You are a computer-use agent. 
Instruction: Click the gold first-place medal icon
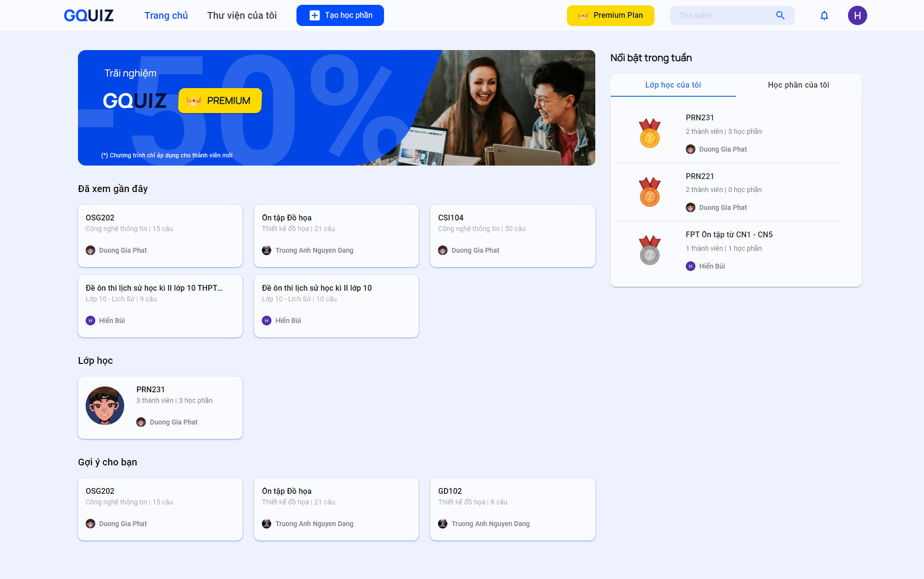tap(649, 133)
